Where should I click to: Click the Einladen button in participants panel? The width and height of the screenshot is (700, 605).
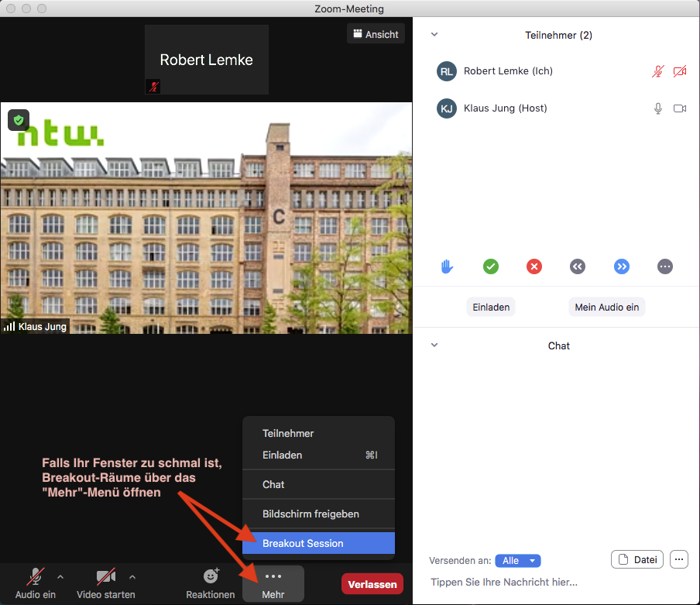tap(491, 307)
